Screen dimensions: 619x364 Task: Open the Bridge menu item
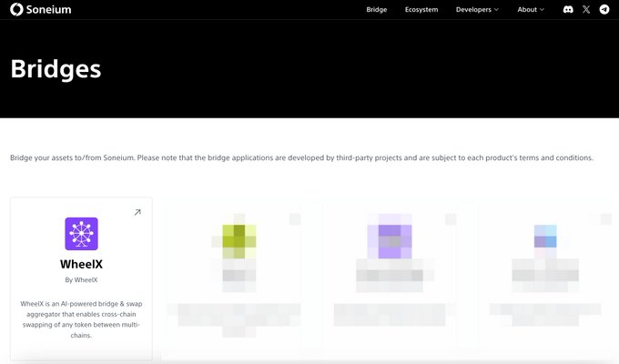377,9
